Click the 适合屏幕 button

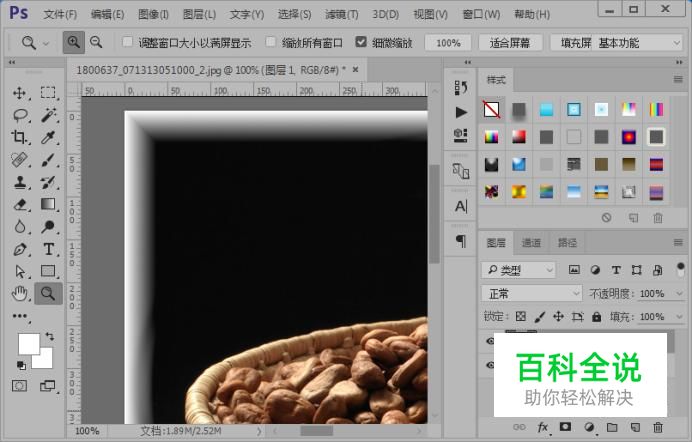(x=510, y=43)
